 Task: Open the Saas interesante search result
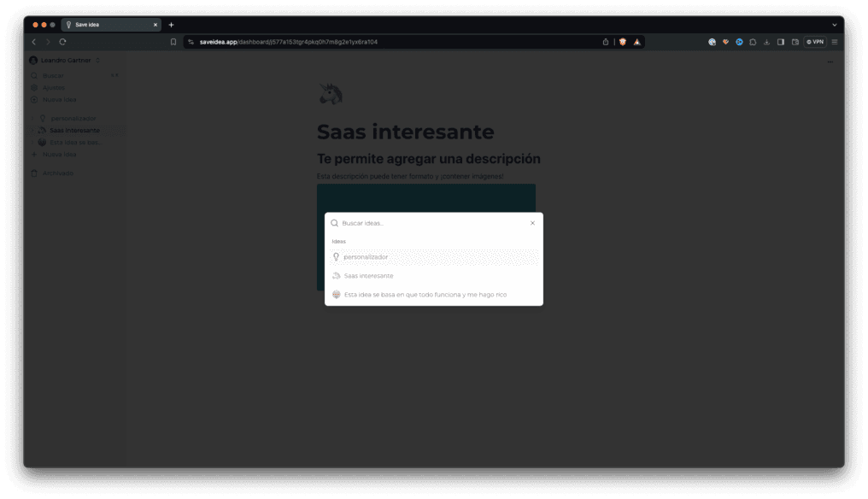click(369, 275)
